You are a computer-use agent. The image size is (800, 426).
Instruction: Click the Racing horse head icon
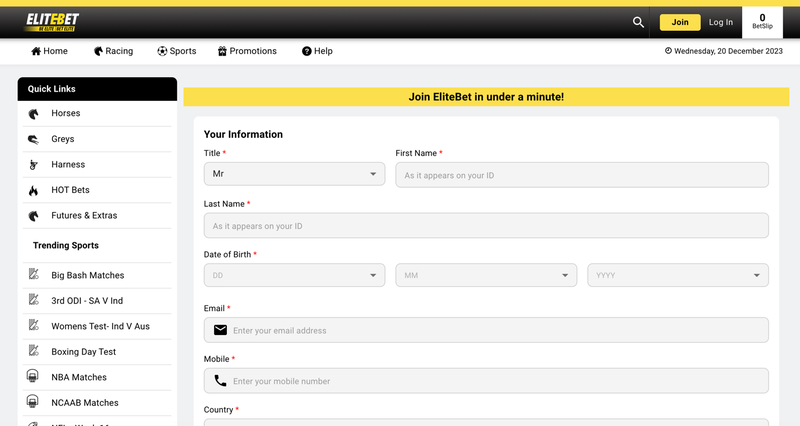pyautogui.click(x=98, y=51)
